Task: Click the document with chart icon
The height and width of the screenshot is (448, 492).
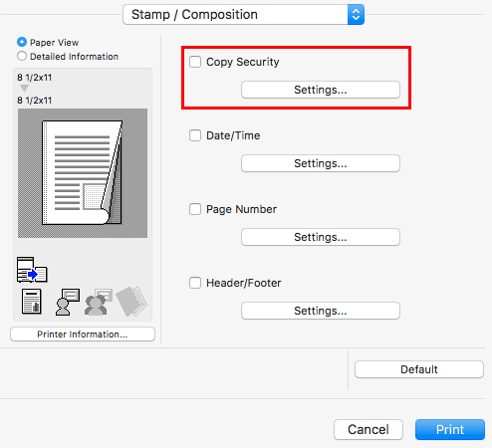Action: [x=32, y=302]
